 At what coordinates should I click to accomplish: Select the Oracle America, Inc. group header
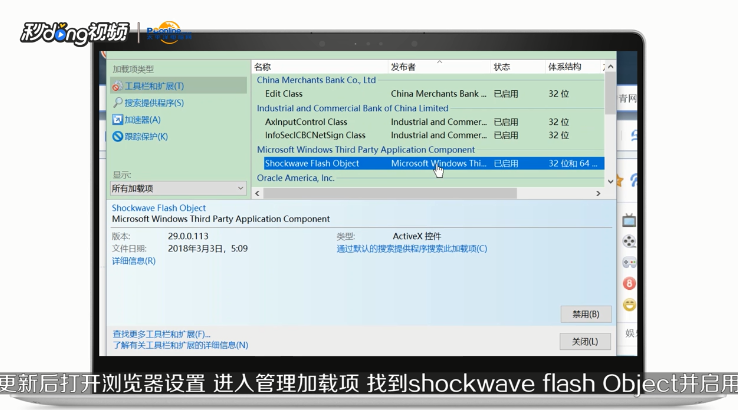point(296,178)
